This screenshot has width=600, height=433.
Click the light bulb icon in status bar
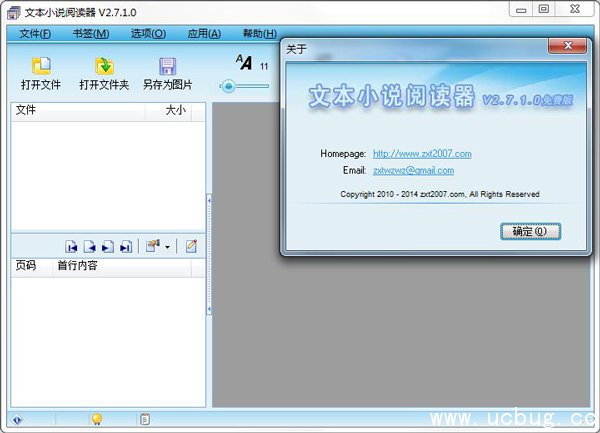pos(97,419)
